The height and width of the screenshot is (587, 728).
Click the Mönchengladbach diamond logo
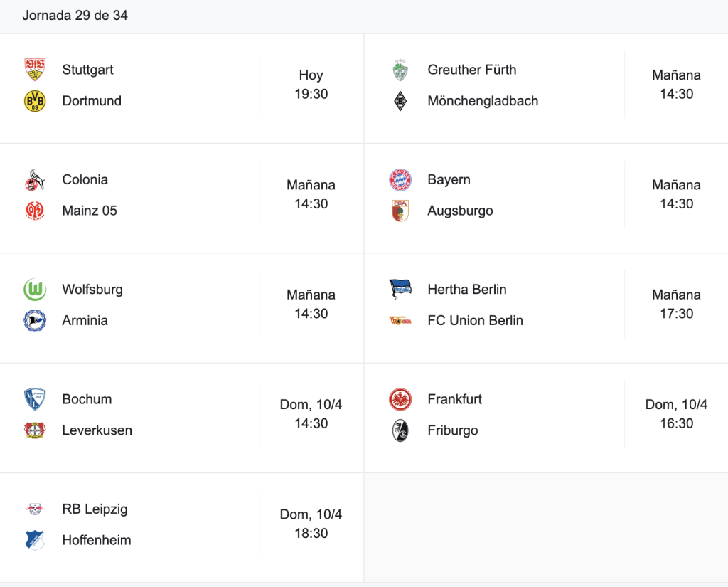pyautogui.click(x=400, y=101)
